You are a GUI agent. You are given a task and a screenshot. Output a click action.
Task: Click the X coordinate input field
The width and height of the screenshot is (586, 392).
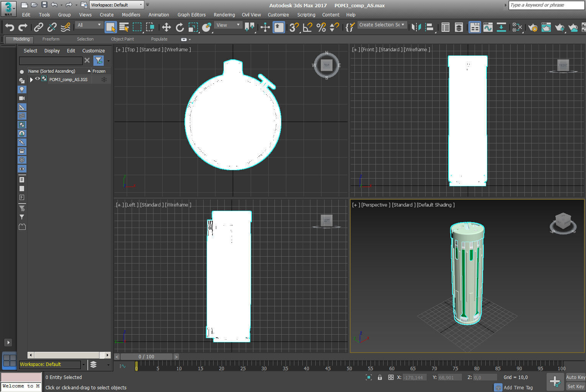coord(414,377)
